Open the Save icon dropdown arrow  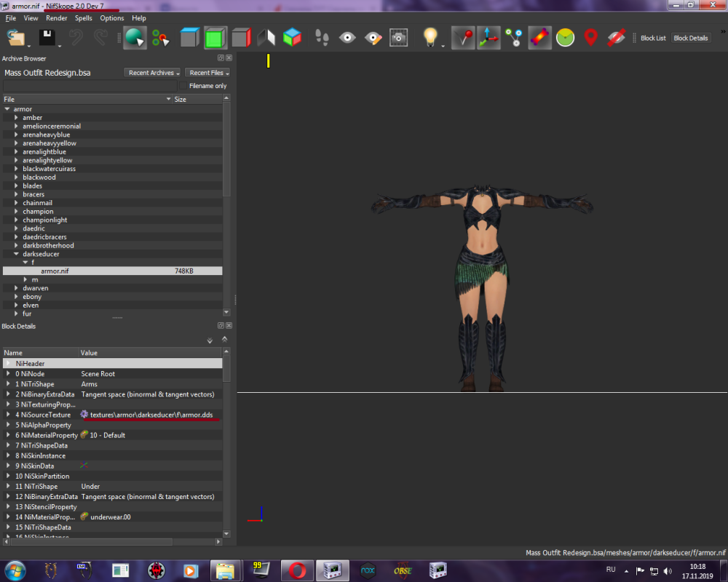coord(60,46)
